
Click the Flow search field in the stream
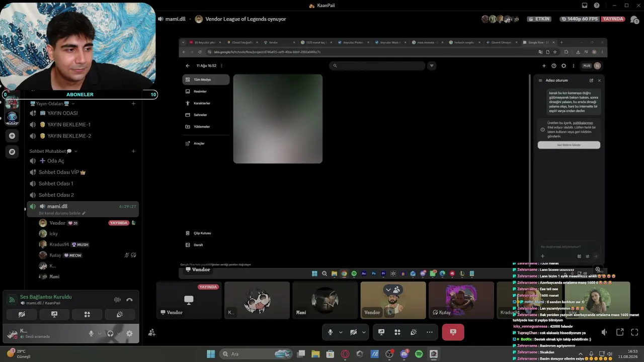[377, 66]
